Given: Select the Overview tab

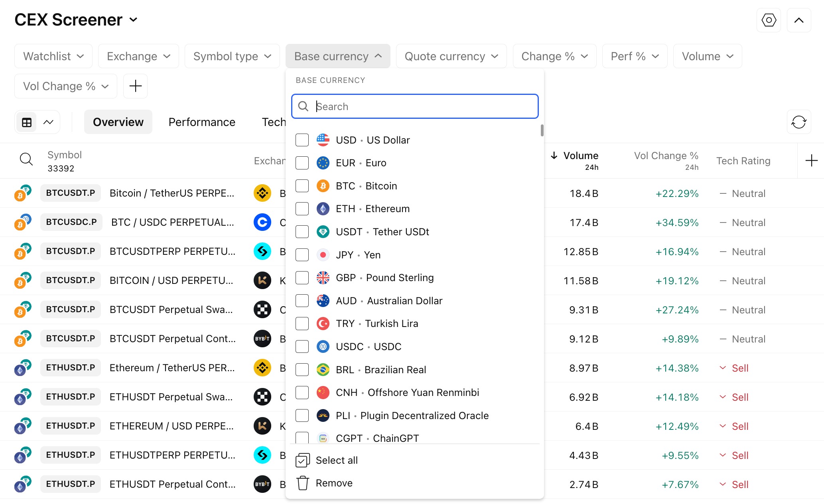Looking at the screenshot, I should [118, 122].
